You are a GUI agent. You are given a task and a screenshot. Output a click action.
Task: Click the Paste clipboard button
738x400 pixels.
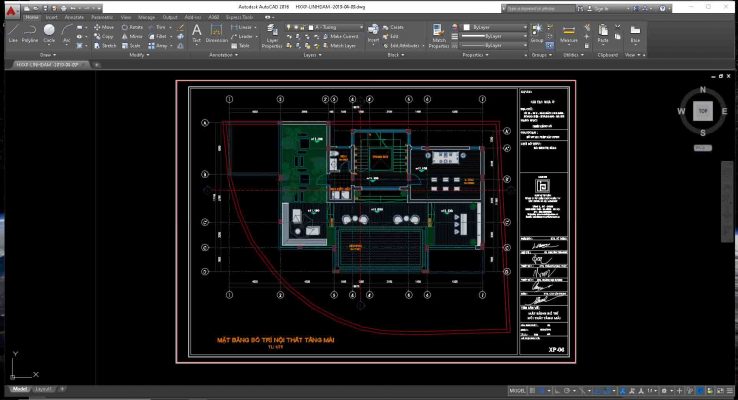click(603, 33)
